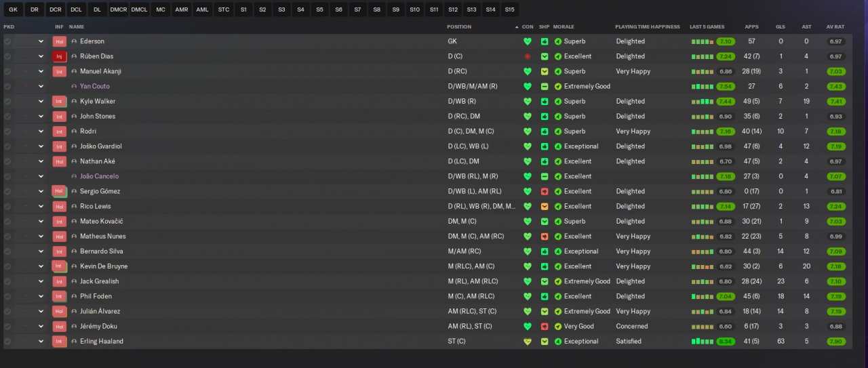Click Rúben Dias's red injury condition icon

tap(528, 56)
